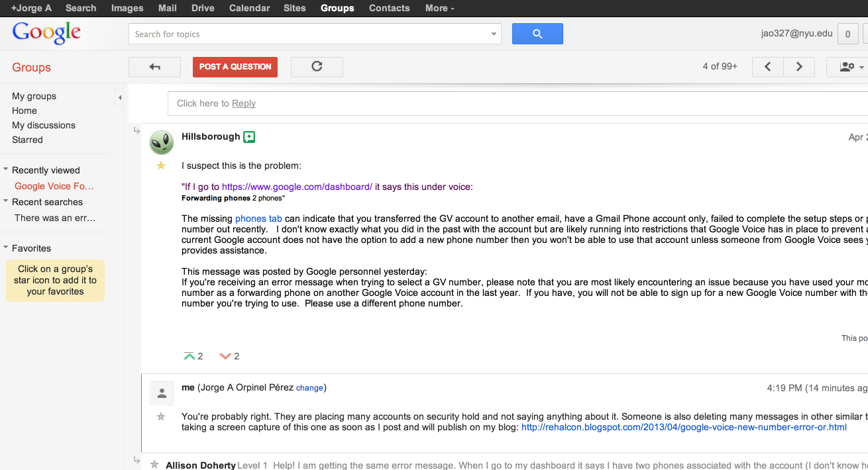Image resolution: width=868 pixels, height=470 pixels.
Task: Click the Favorites star-icon tip box
Action: pos(55,280)
